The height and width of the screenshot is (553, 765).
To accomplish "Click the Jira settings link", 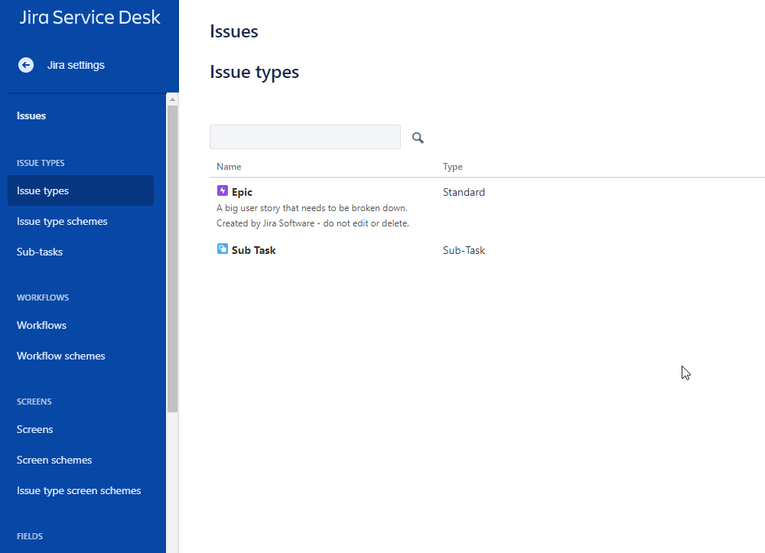I will [x=76, y=65].
